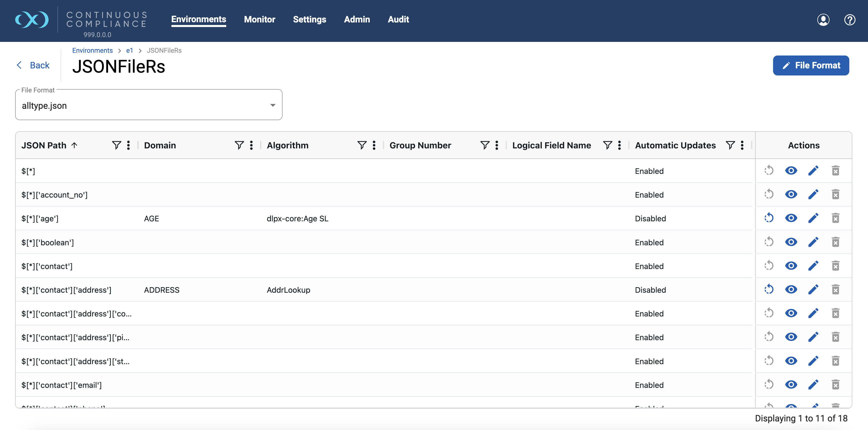Switch to the Admin section
Viewport: 868px width, 430px height.
coord(356,19)
